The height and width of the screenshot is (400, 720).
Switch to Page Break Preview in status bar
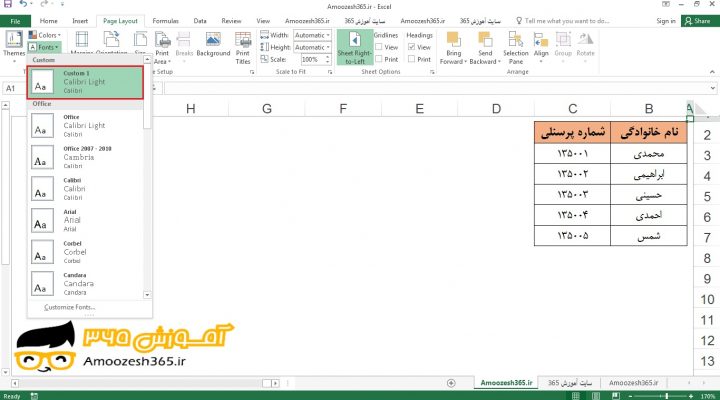[x=616, y=396]
